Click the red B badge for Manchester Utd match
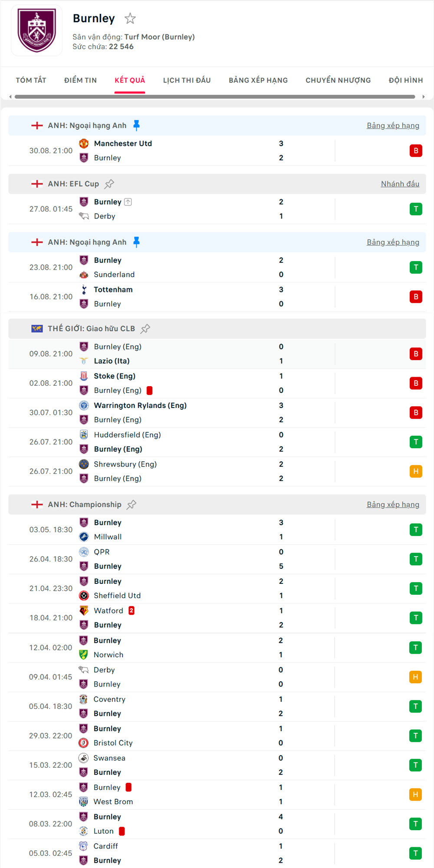Image resolution: width=434 pixels, height=868 pixels. point(416,151)
